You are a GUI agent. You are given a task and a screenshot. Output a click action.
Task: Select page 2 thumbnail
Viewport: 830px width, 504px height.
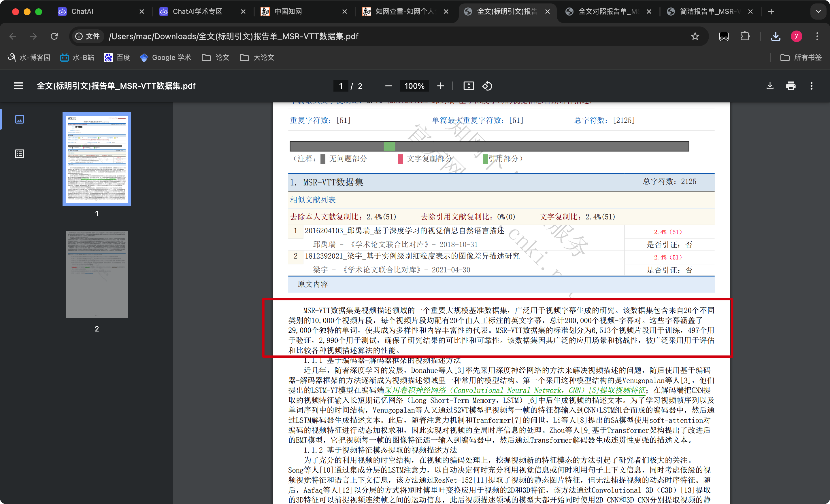[x=97, y=274]
